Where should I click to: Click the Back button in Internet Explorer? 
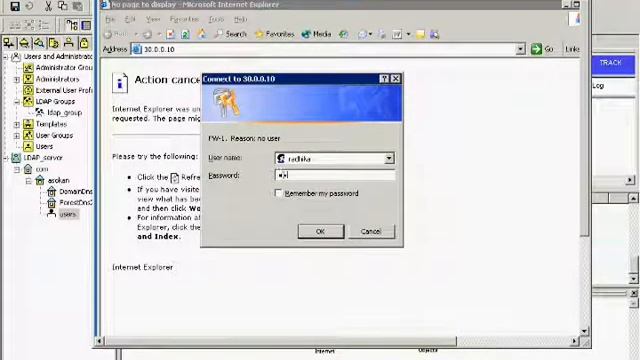point(116,35)
